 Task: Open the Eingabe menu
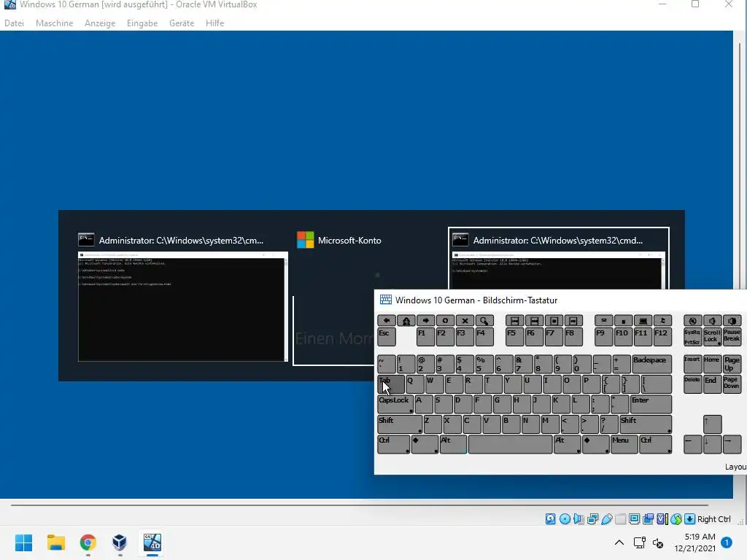(x=142, y=23)
